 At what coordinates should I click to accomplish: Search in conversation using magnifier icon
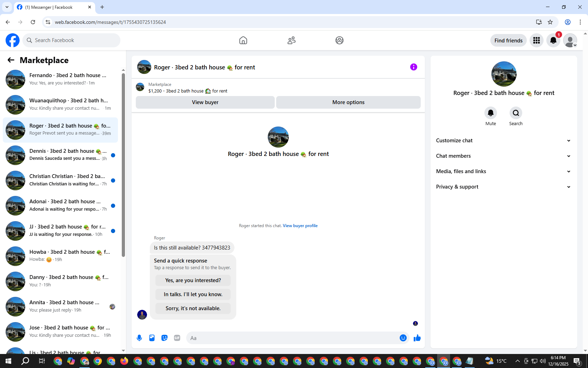(516, 113)
